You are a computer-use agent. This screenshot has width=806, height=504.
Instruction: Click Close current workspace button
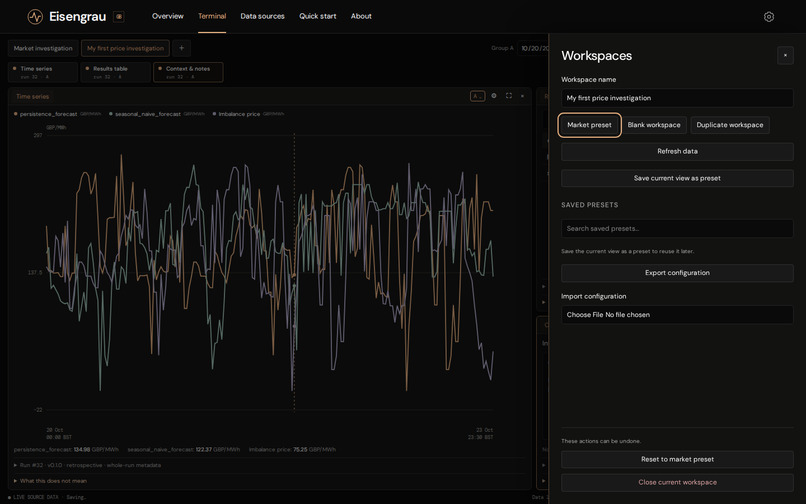pos(677,482)
